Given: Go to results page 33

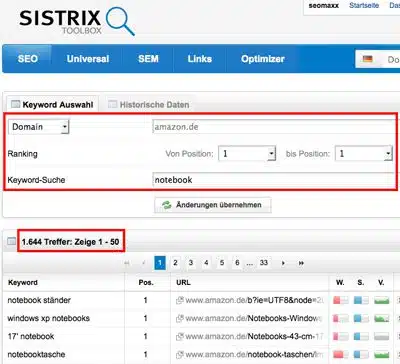Looking at the screenshot, I should (x=264, y=263).
